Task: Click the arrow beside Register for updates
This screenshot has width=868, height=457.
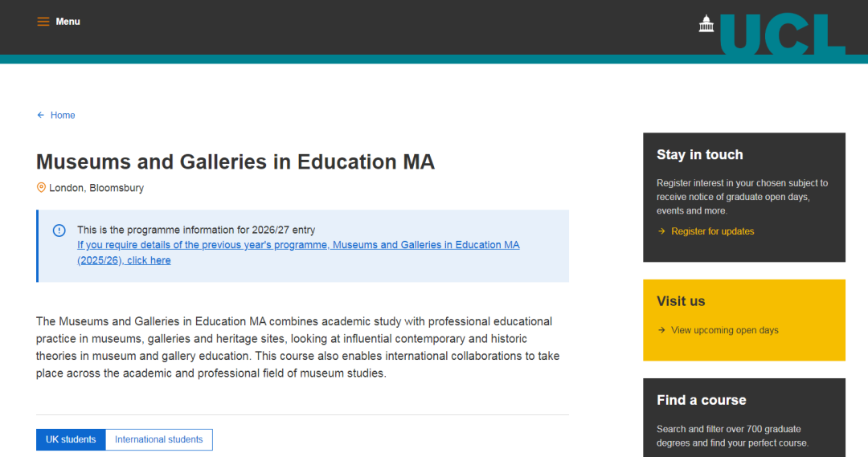Action: pos(661,231)
